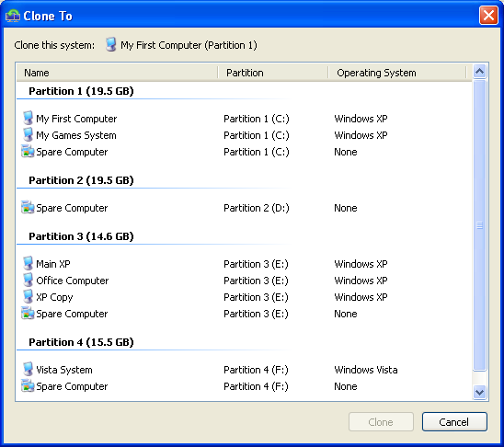Click Spare Computer icon under Partition 1
The width and height of the screenshot is (504, 447).
[28, 152]
